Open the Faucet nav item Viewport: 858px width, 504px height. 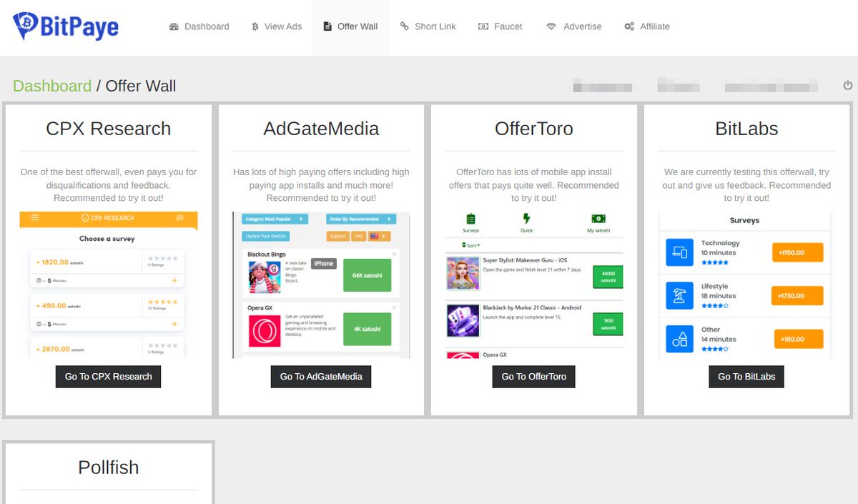500,26
